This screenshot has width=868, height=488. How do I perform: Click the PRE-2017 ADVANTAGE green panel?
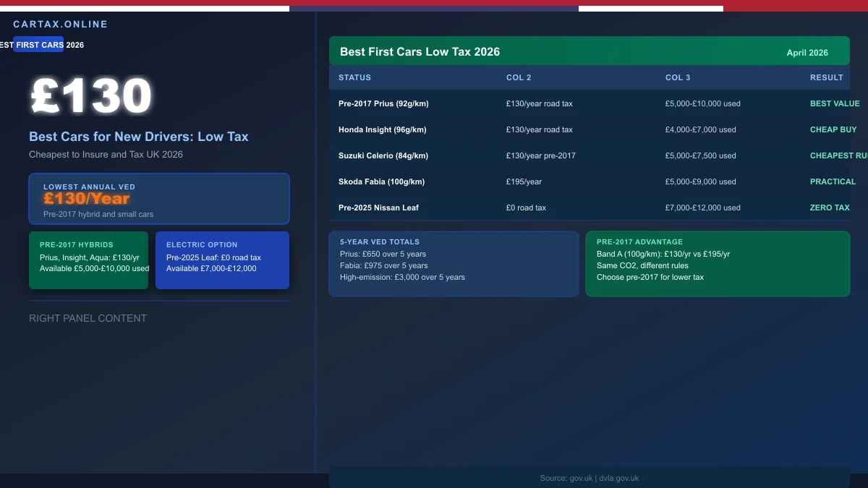718,263
